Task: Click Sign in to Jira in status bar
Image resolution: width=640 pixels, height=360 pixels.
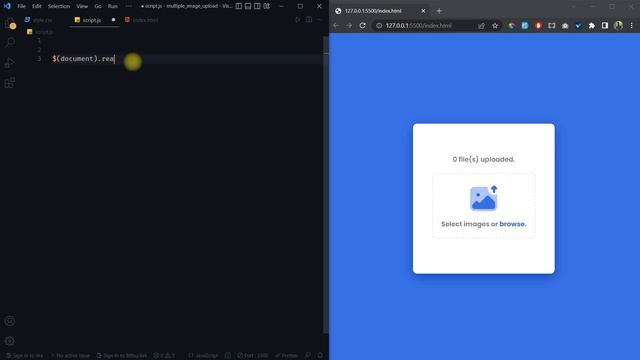Action: click(x=24, y=356)
